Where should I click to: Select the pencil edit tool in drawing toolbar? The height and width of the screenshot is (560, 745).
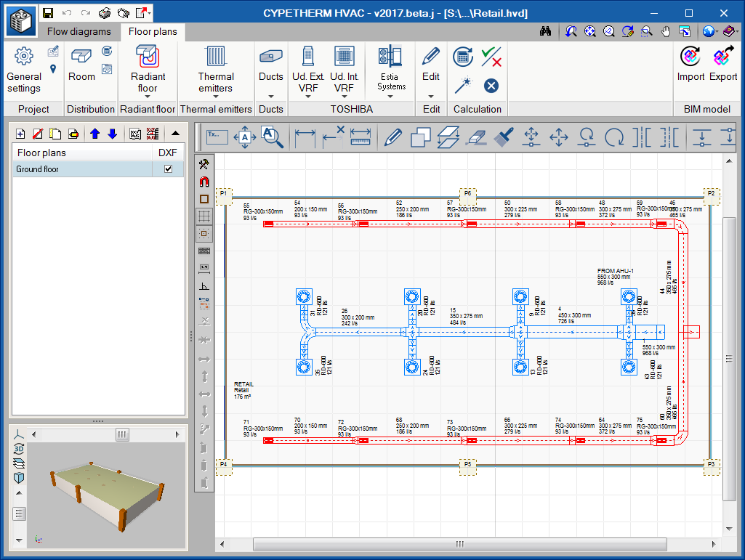393,136
